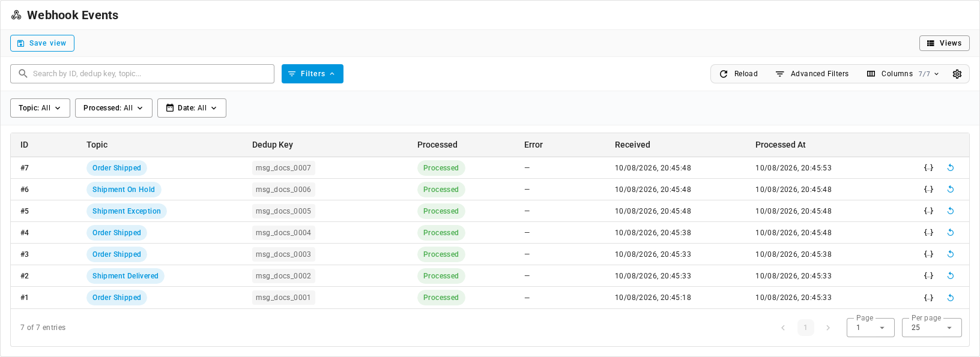The width and height of the screenshot is (980, 357).
Task: Sort by the Processed column header
Action: click(437, 145)
